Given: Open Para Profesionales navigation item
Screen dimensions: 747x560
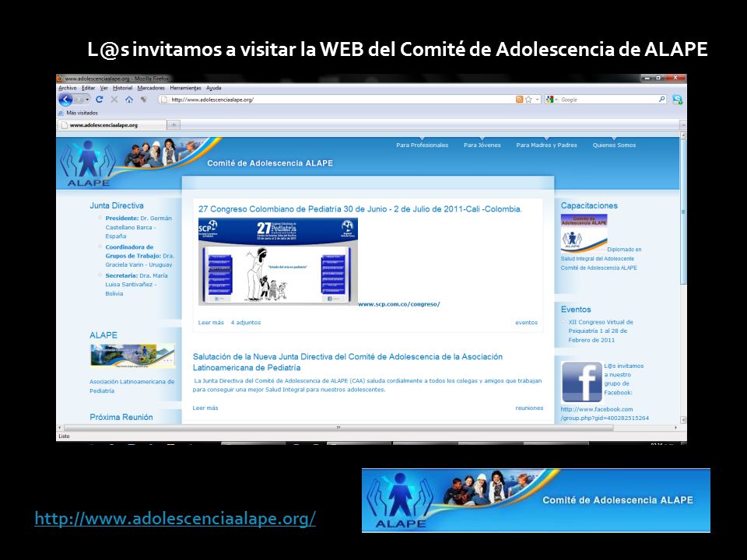Looking at the screenshot, I should 422,145.
